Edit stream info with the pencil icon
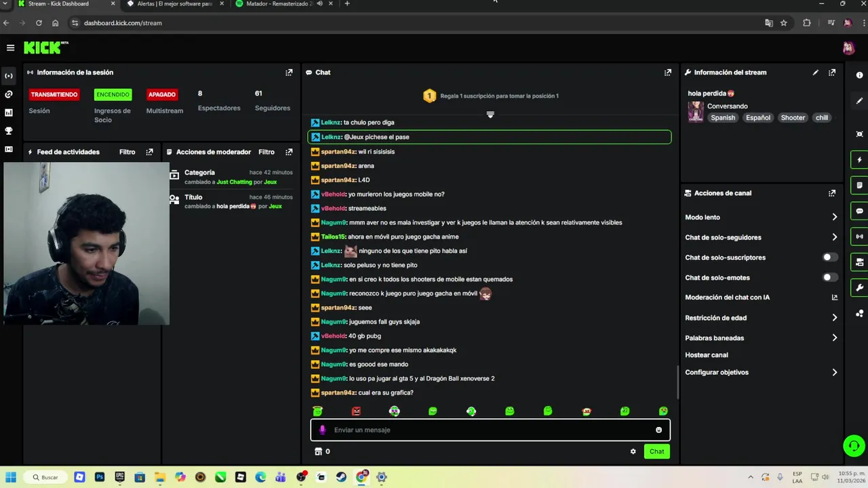 [816, 73]
